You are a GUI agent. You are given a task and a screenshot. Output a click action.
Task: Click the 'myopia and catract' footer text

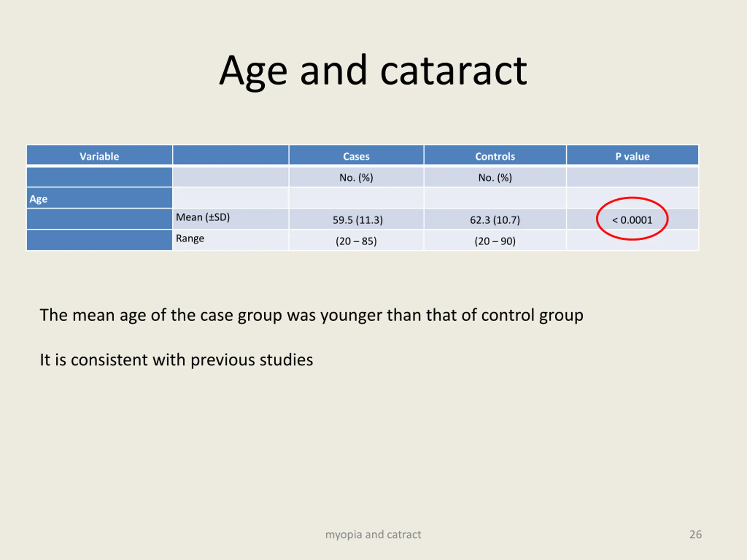tap(373, 535)
